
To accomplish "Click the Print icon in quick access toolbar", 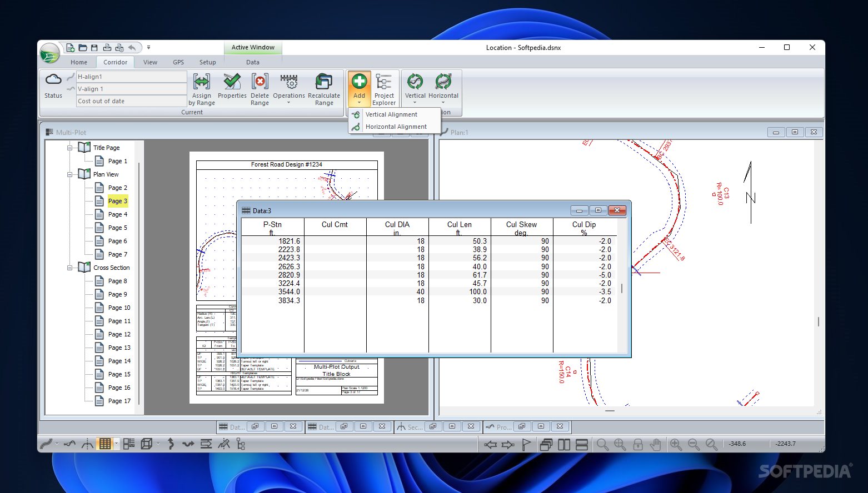I will tap(107, 48).
